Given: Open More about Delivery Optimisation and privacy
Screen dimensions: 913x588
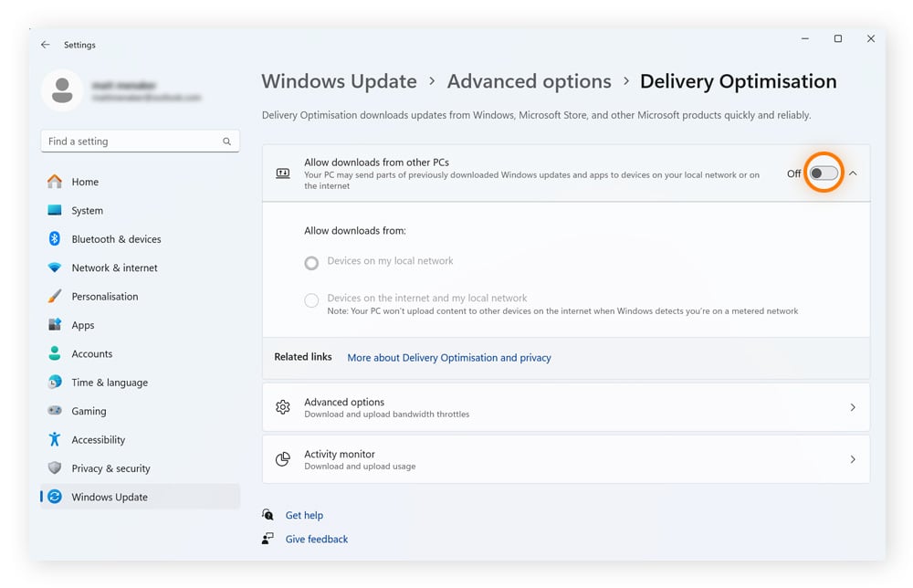Looking at the screenshot, I should pyautogui.click(x=448, y=358).
